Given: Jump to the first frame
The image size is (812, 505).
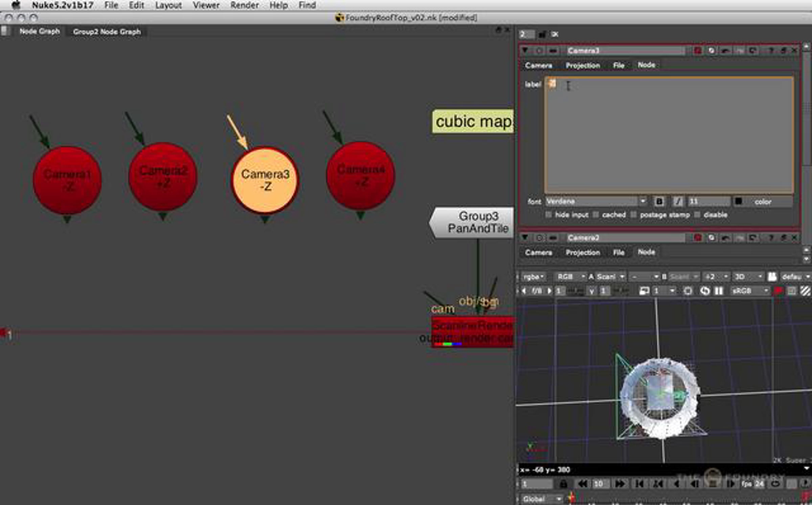Looking at the screenshot, I should (639, 484).
